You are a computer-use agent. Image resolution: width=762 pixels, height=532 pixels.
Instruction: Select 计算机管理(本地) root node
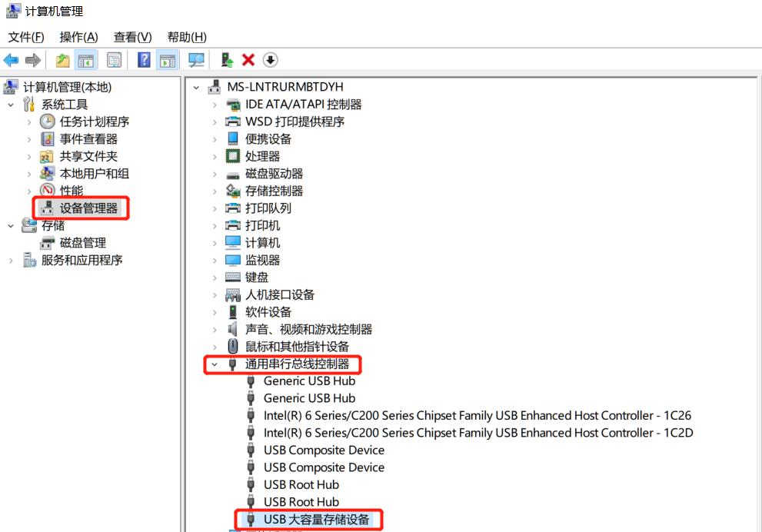coord(67,87)
